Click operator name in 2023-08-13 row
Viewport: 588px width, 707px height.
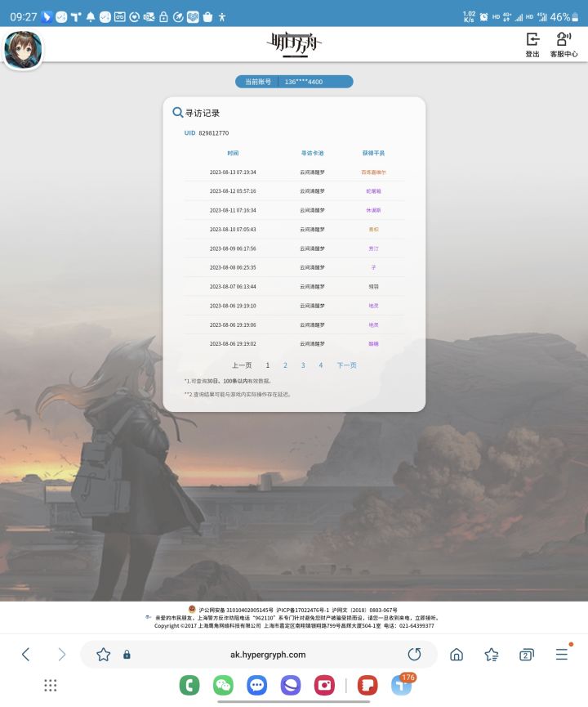click(x=373, y=172)
